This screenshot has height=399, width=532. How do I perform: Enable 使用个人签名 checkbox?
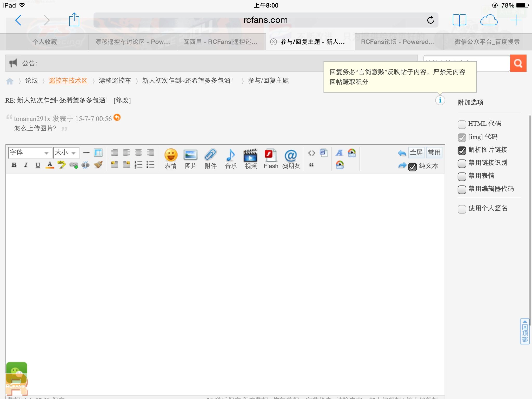pyautogui.click(x=462, y=209)
